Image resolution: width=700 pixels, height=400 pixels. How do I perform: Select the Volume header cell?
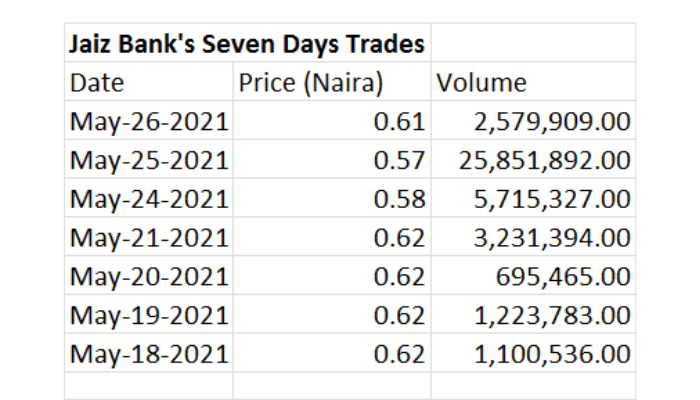pyautogui.click(x=533, y=83)
